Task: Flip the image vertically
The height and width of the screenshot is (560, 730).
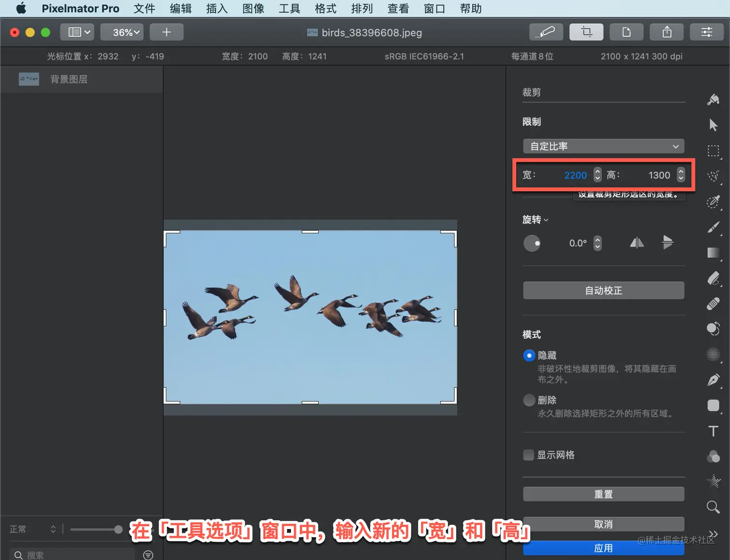Action: tap(668, 242)
